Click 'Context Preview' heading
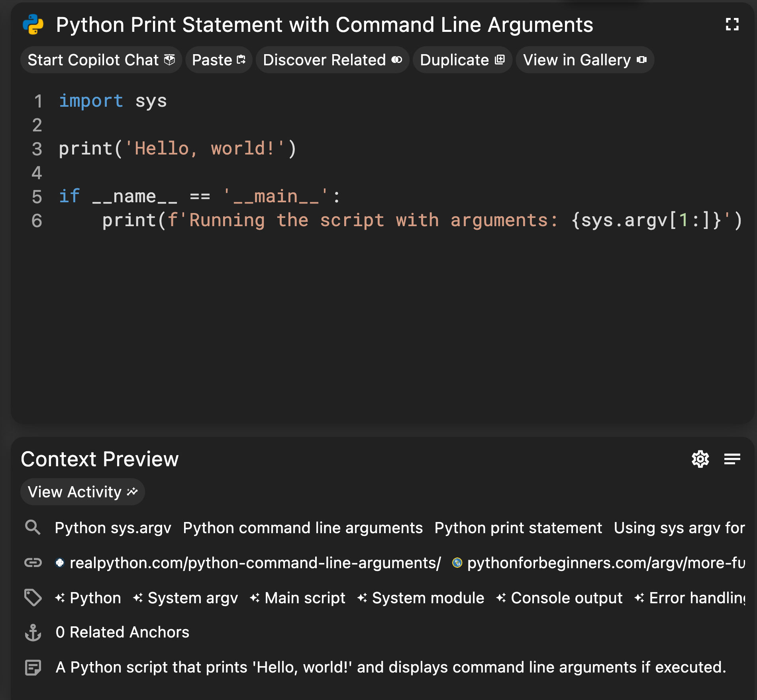Image resolution: width=757 pixels, height=700 pixels. 100,459
